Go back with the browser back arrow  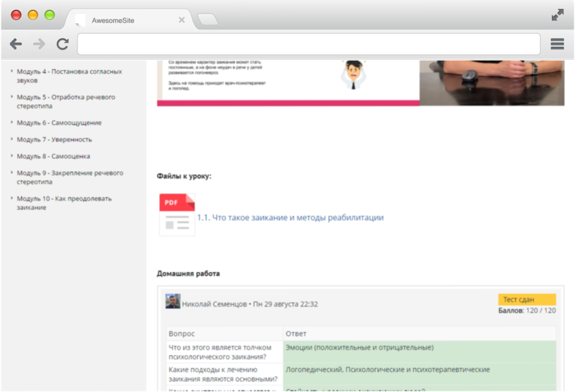point(16,44)
